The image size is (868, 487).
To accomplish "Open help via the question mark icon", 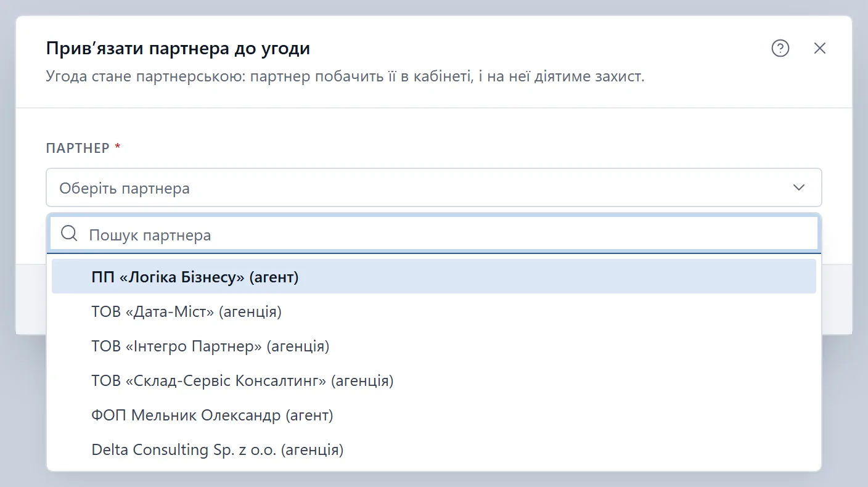I will pos(780,48).
